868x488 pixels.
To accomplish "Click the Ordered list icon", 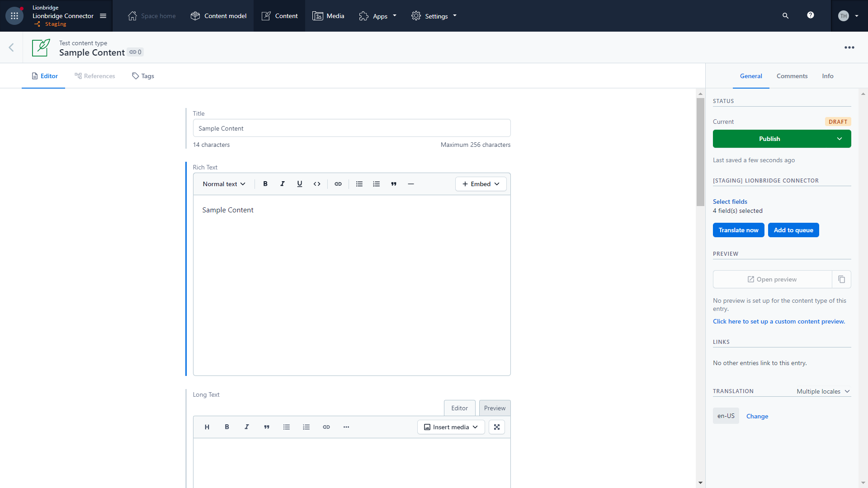I will pos(376,183).
